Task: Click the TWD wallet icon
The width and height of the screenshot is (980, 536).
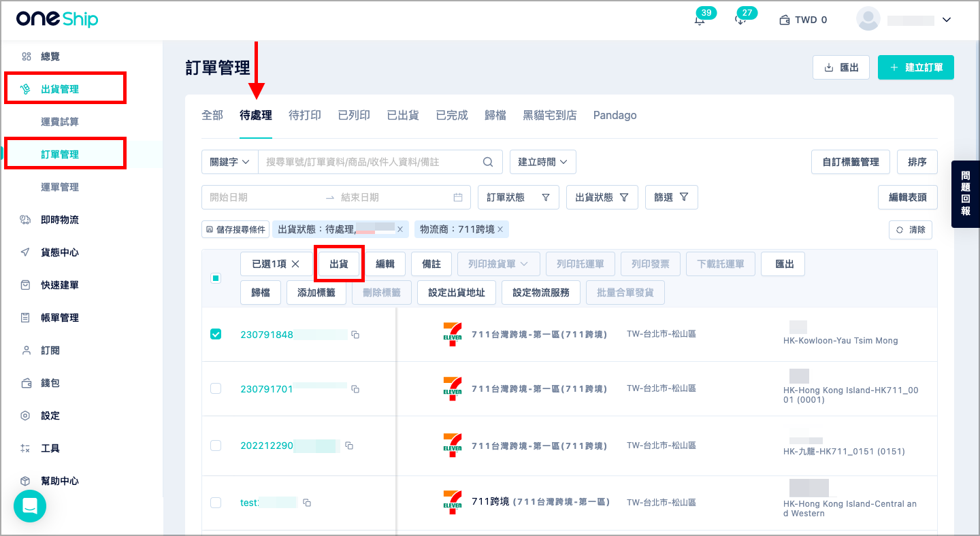Action: (x=785, y=20)
